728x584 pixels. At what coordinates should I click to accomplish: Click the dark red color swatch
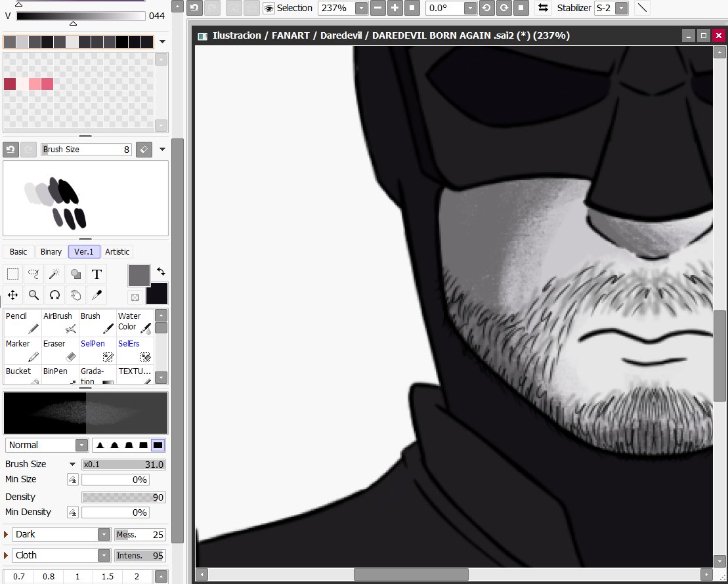point(10,84)
